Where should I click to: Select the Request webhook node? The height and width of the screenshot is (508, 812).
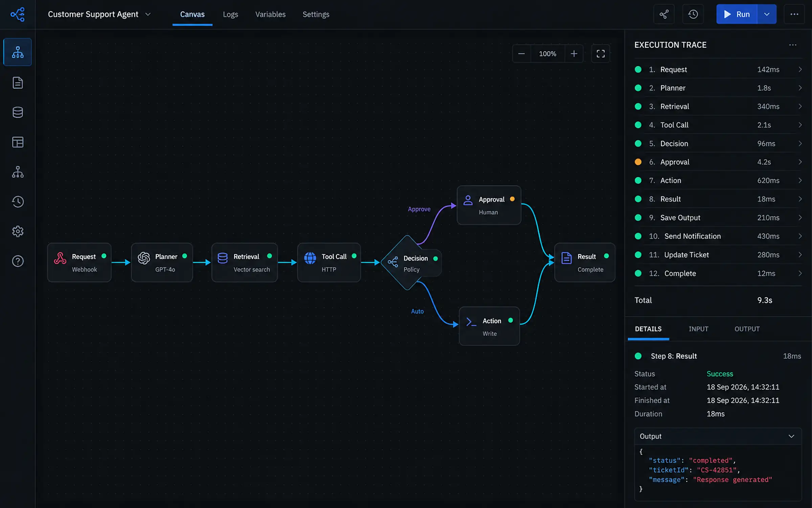pyautogui.click(x=79, y=263)
